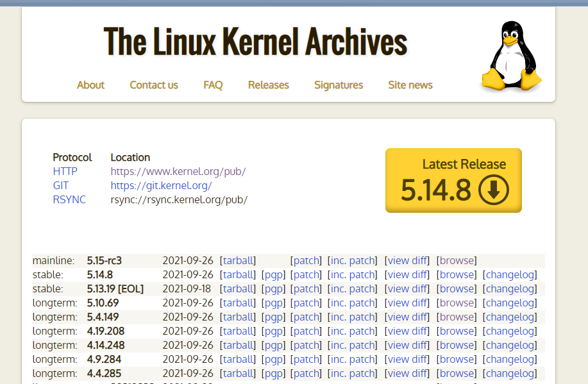
Task: Click the Location column header
Action: (x=130, y=157)
